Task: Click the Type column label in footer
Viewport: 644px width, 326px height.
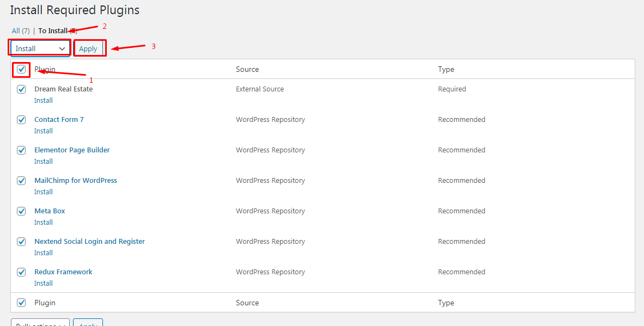Action: coord(446,303)
